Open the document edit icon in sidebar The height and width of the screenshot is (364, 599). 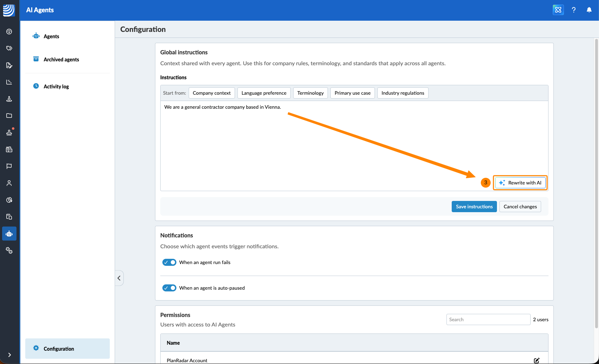coord(9,65)
